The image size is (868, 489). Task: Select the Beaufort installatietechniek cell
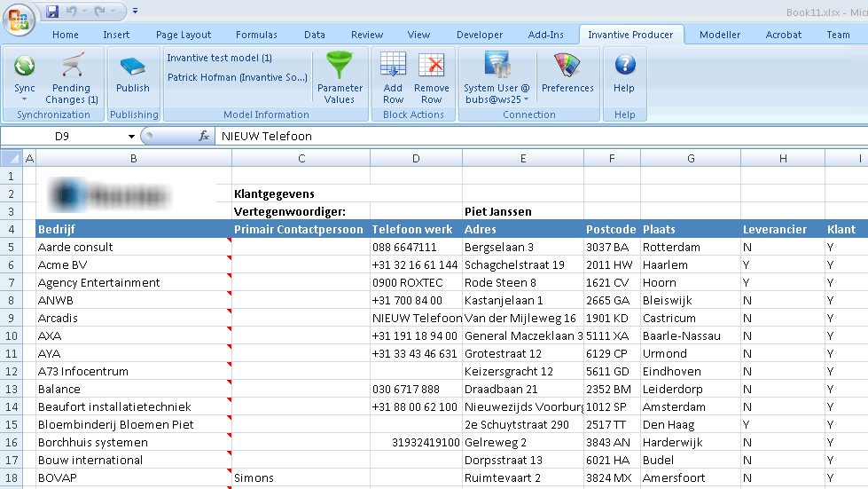pyautogui.click(x=133, y=406)
